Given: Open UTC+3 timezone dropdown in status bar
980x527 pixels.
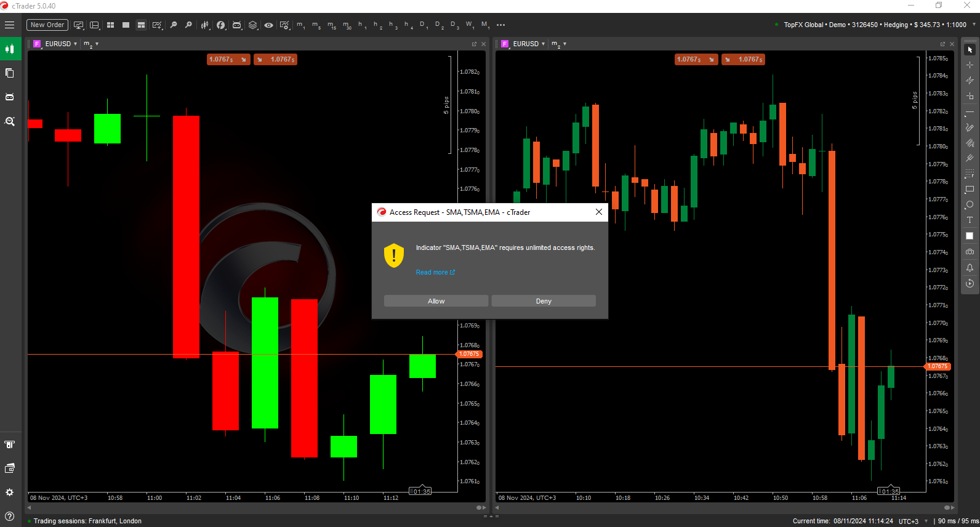Looking at the screenshot, I should [x=926, y=521].
